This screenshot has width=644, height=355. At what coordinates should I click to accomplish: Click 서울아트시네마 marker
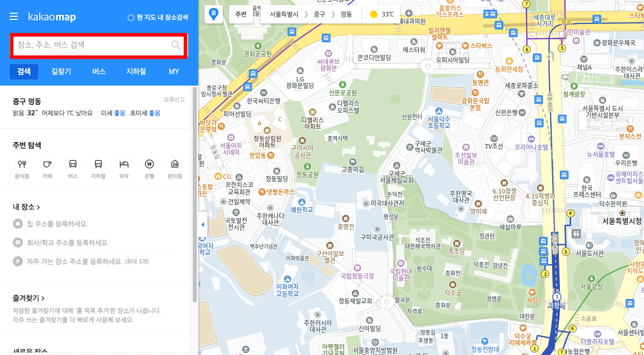(x=230, y=137)
